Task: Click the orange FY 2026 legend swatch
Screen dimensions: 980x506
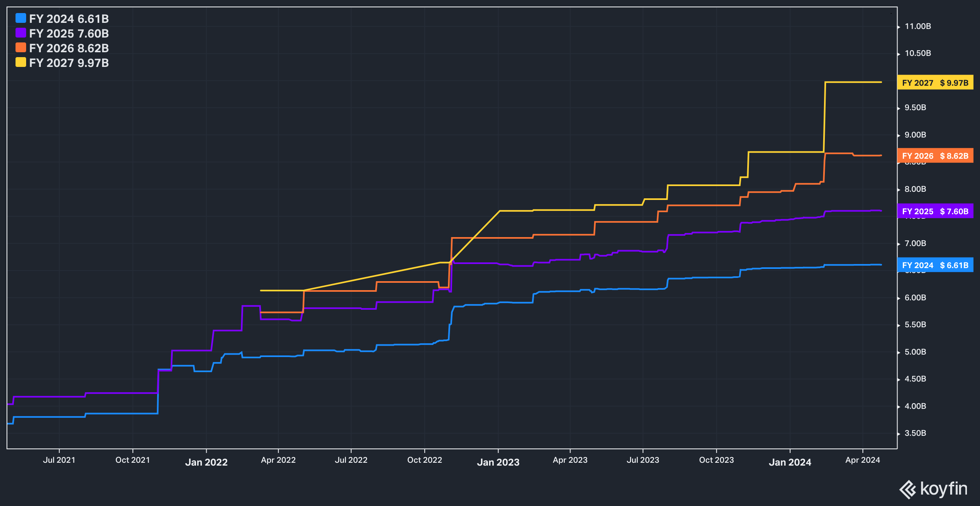Action: click(x=21, y=48)
